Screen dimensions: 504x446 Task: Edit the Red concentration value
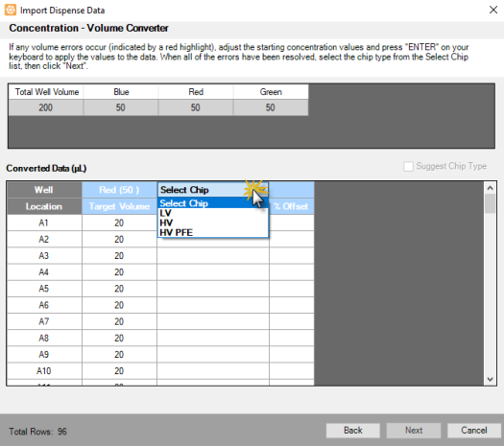point(196,107)
